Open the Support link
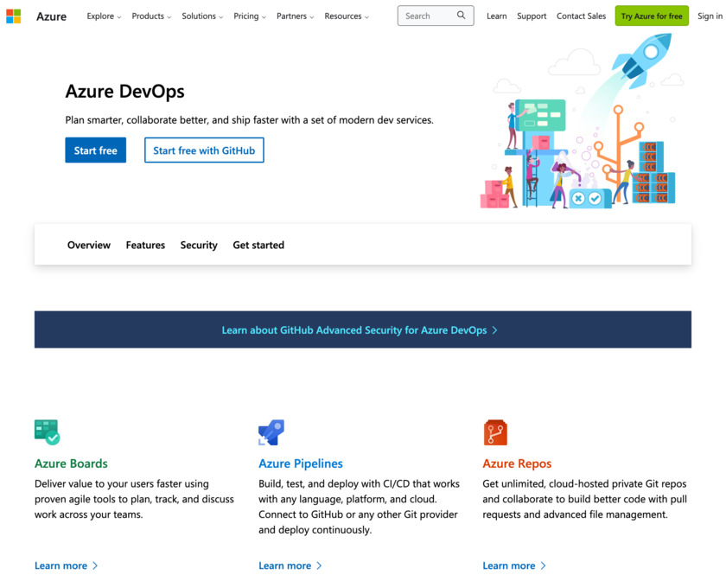 click(532, 16)
